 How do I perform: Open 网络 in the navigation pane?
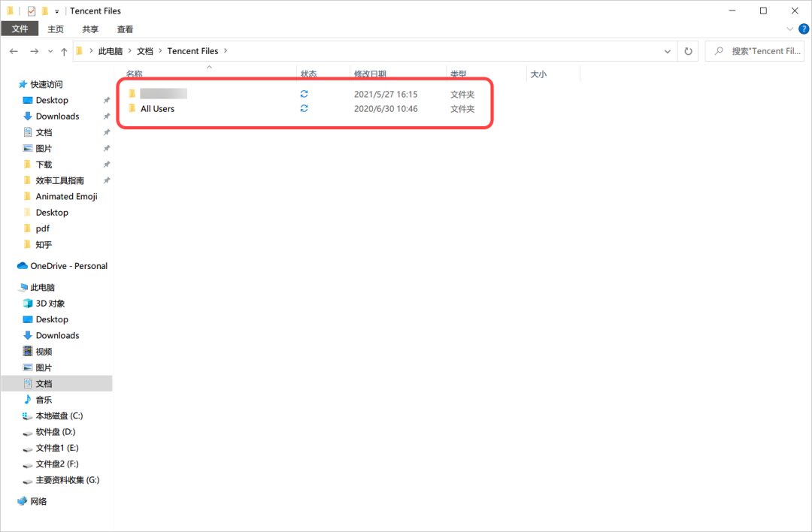click(38, 501)
